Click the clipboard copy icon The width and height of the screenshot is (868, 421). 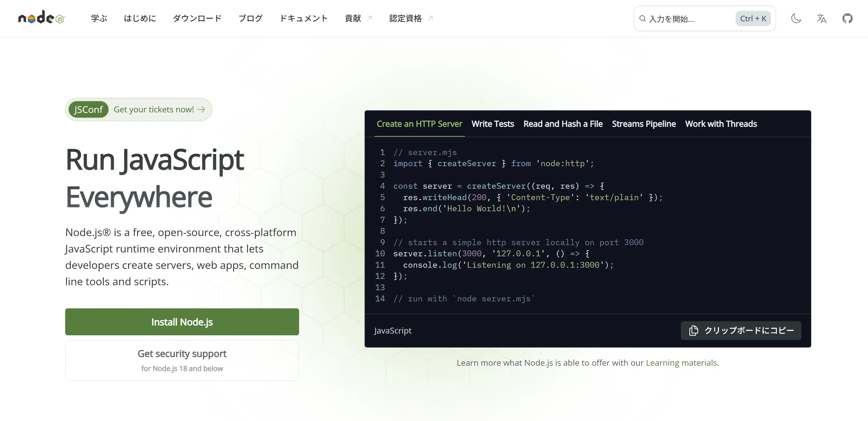pyautogui.click(x=693, y=330)
